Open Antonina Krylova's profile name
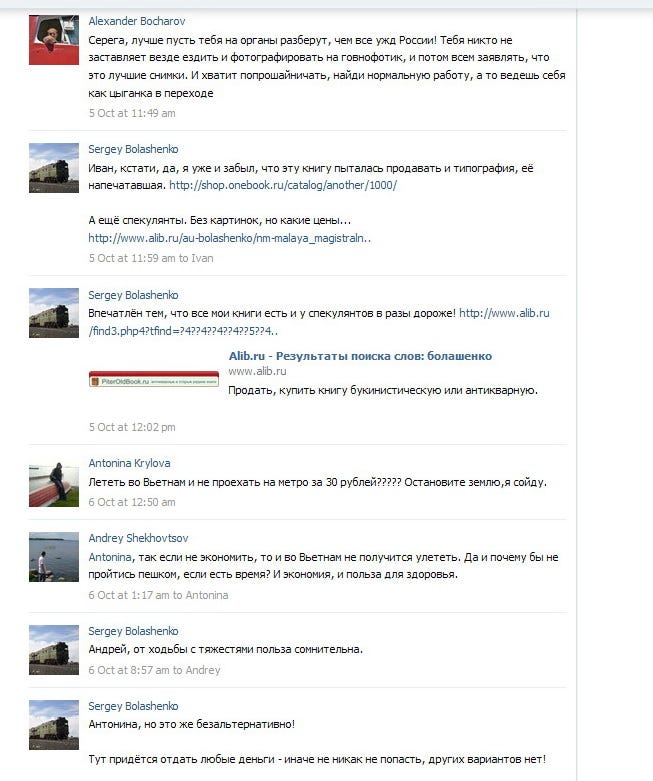The width and height of the screenshot is (653, 781). pyautogui.click(x=130, y=463)
